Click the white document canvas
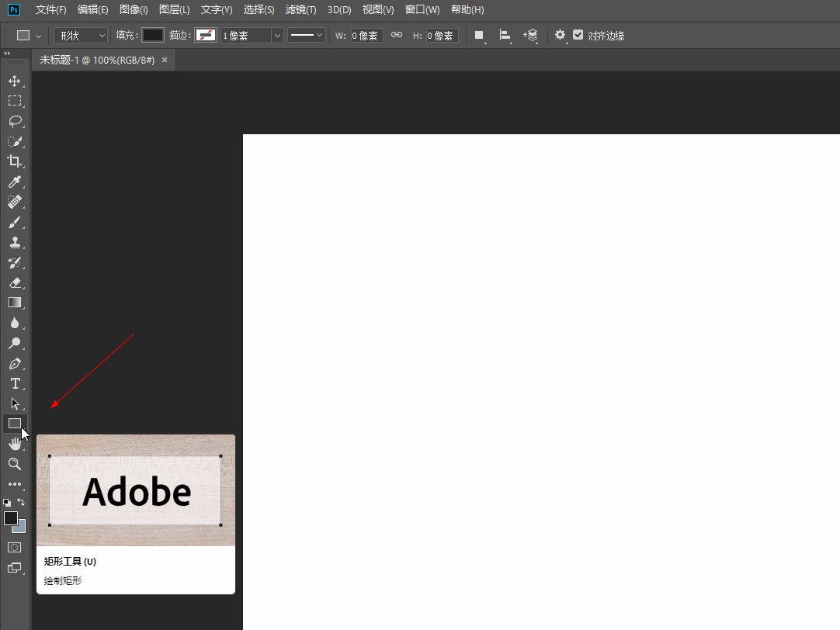This screenshot has height=630, width=840. (541, 382)
